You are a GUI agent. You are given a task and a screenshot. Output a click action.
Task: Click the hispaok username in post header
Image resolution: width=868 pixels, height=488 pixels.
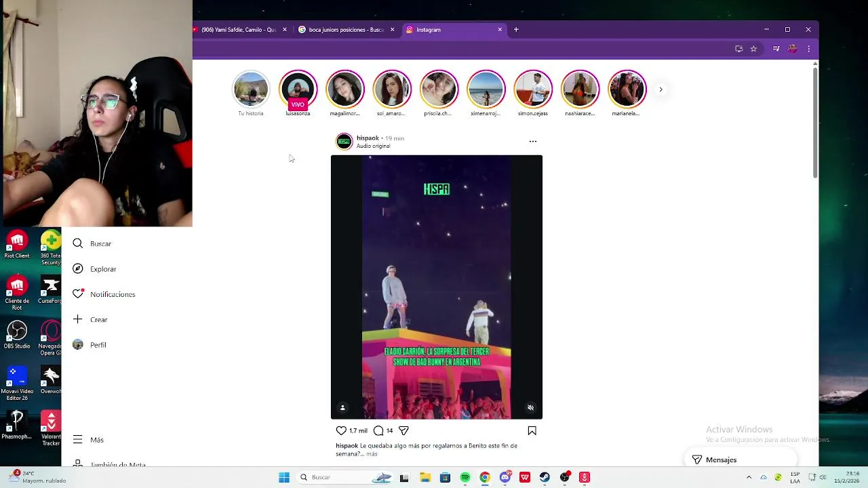(368, 138)
